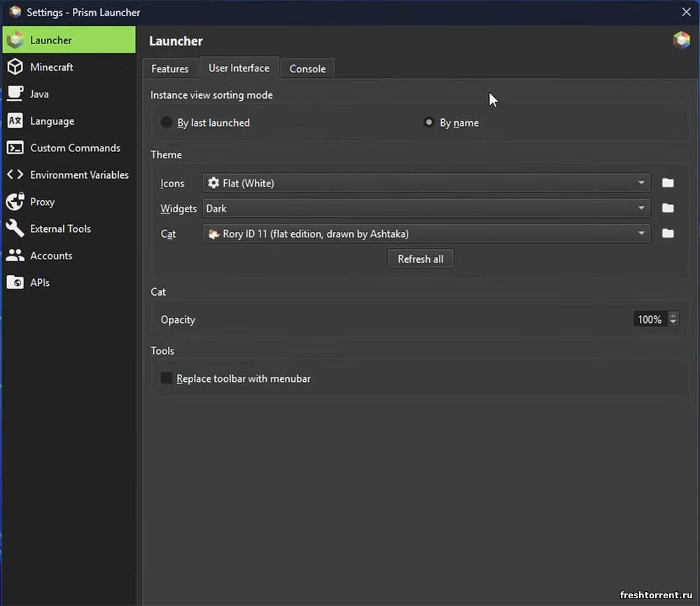Open the cat packs folder
Screen dimensions: 700x606
[668, 233]
